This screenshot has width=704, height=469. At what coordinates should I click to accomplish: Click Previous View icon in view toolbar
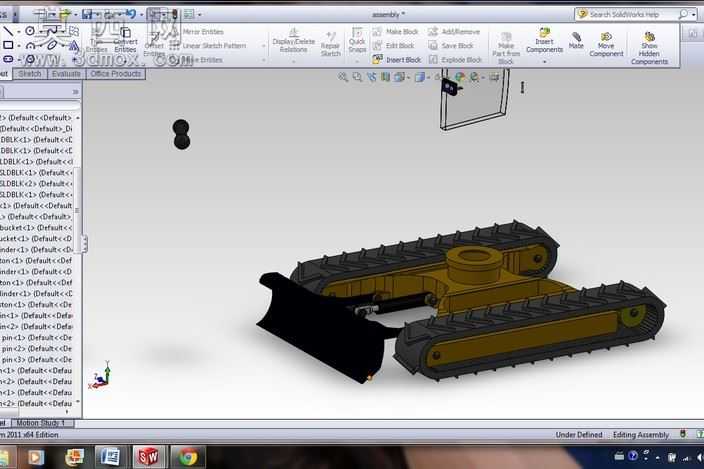coord(372,77)
